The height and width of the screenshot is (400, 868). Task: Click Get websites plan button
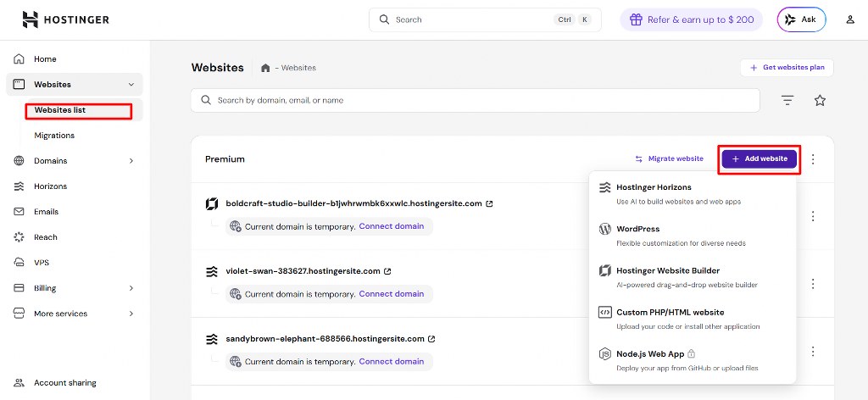(787, 68)
